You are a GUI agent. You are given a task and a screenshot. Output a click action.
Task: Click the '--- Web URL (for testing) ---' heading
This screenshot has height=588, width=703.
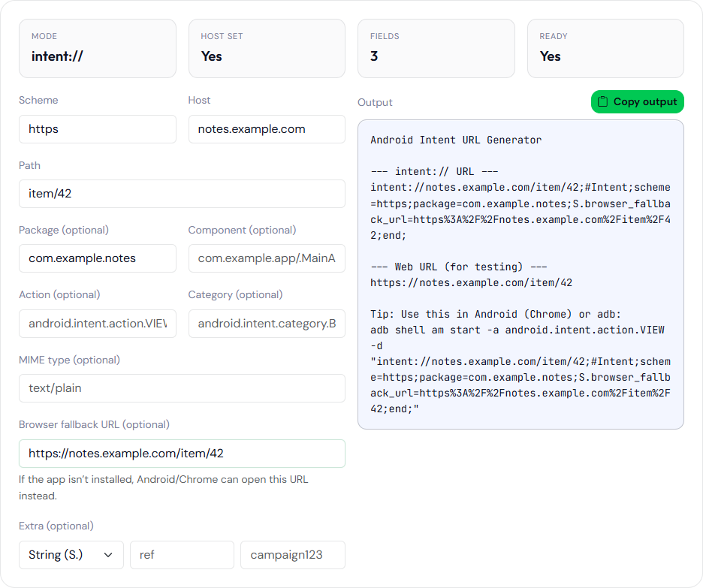click(x=459, y=267)
